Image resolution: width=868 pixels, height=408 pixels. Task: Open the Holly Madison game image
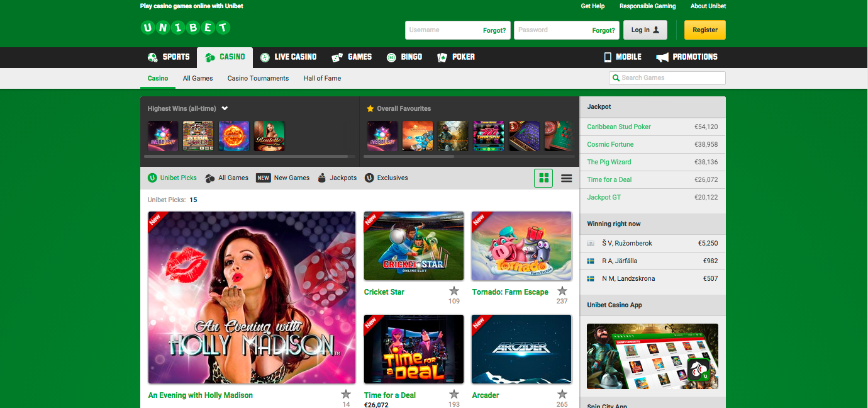click(x=252, y=298)
